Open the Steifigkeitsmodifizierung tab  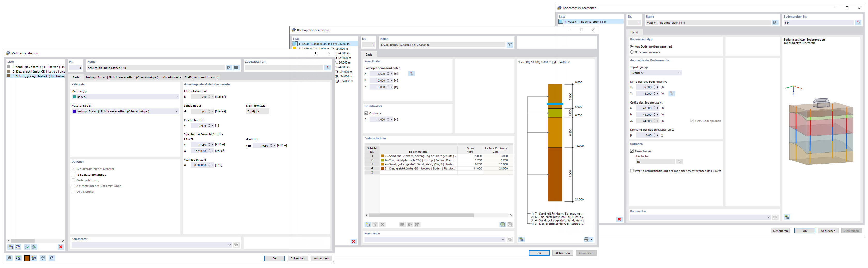click(x=202, y=77)
